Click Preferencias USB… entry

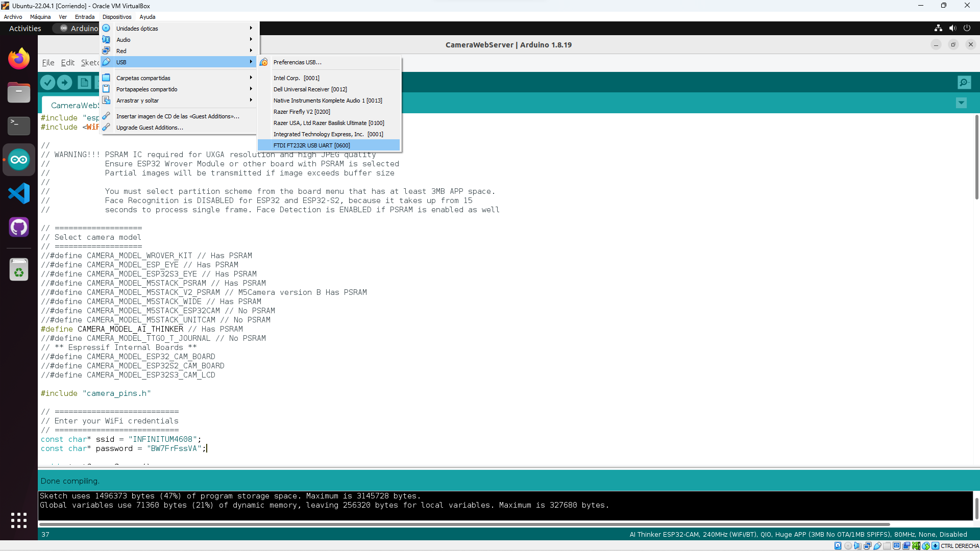pos(297,62)
